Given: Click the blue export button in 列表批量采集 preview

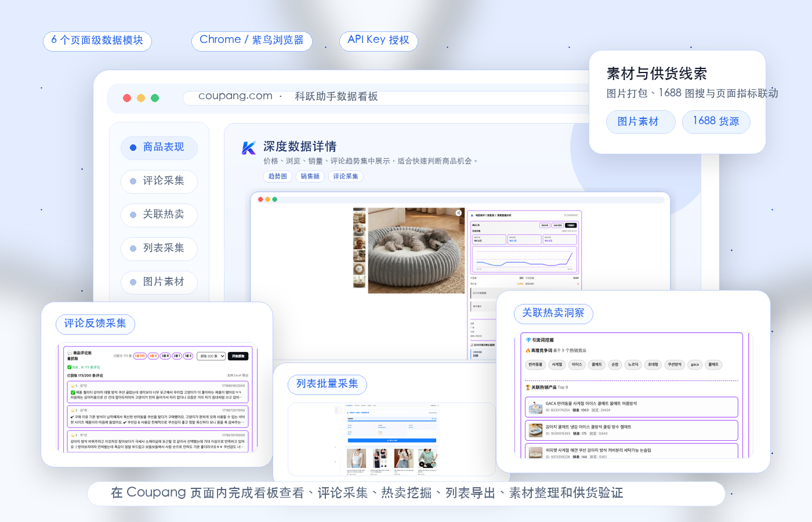Looking at the screenshot, I should 392,441.
